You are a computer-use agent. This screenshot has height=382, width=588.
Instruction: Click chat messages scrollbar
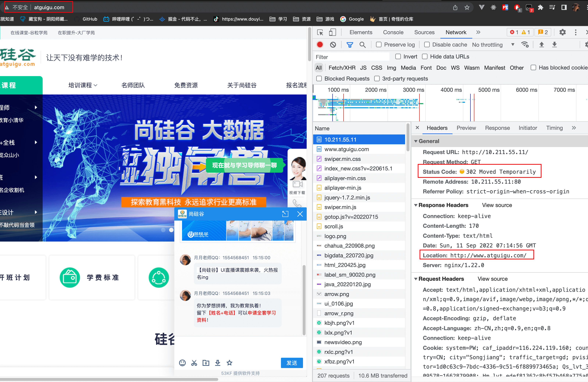304,300
